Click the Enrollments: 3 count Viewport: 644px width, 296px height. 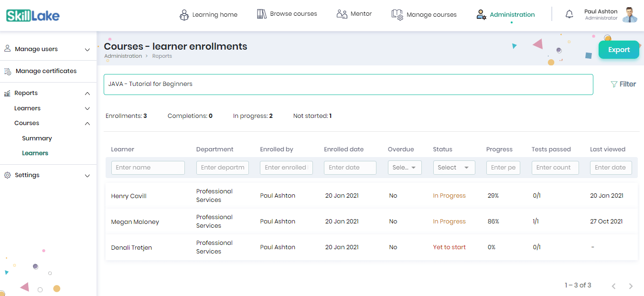[126, 116]
